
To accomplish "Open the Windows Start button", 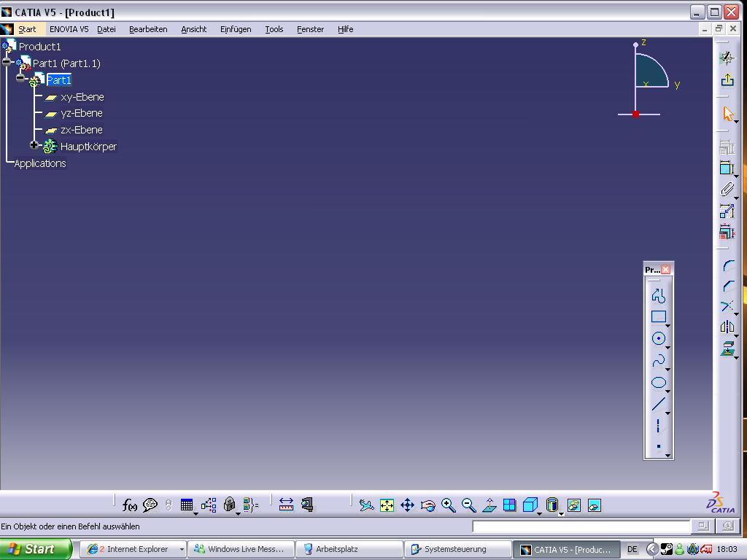I will [x=35, y=549].
